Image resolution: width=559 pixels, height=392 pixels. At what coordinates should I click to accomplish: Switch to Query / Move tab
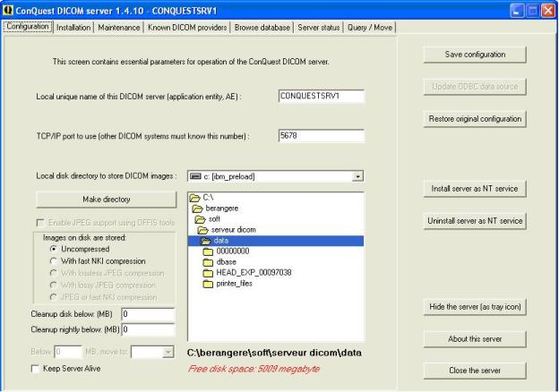tap(370, 28)
